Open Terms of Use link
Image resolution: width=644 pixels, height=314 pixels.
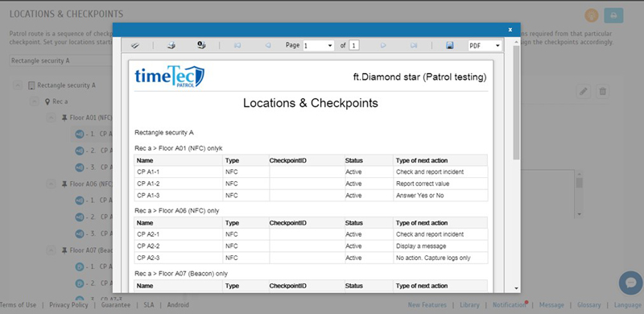18,305
